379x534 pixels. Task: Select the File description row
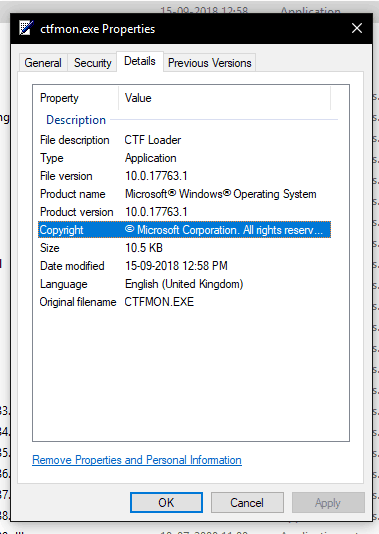184,140
